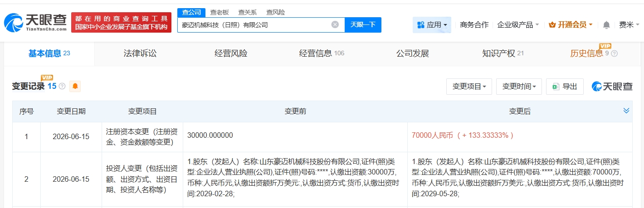Open the 变更项目 filter dropdown
Image resolution: width=644 pixels, height=208 pixels.
[x=469, y=86]
